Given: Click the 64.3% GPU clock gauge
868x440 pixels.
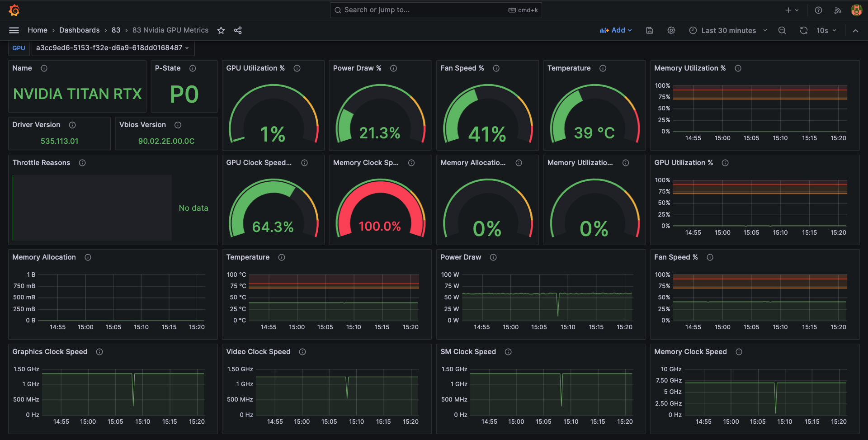Looking at the screenshot, I should [x=273, y=208].
